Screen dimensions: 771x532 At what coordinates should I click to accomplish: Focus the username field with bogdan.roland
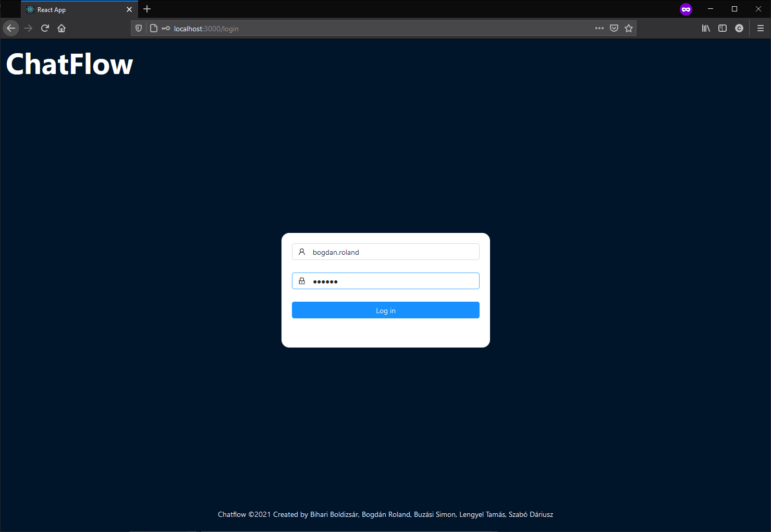(x=386, y=252)
